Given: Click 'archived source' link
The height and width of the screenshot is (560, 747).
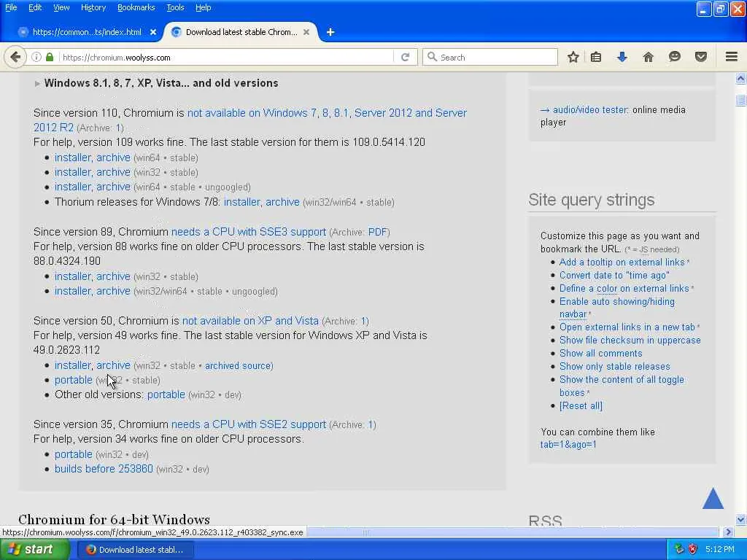Looking at the screenshot, I should 239,366.
